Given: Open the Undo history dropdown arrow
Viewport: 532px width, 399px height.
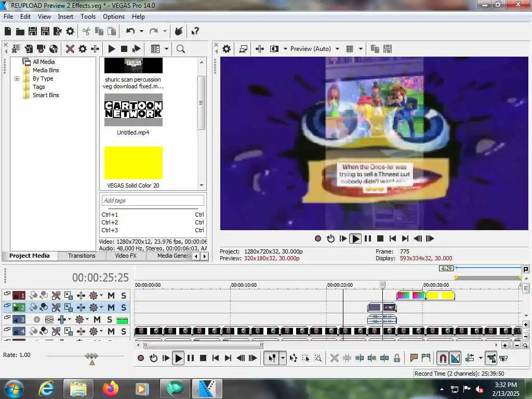Looking at the screenshot, I should point(141,31).
